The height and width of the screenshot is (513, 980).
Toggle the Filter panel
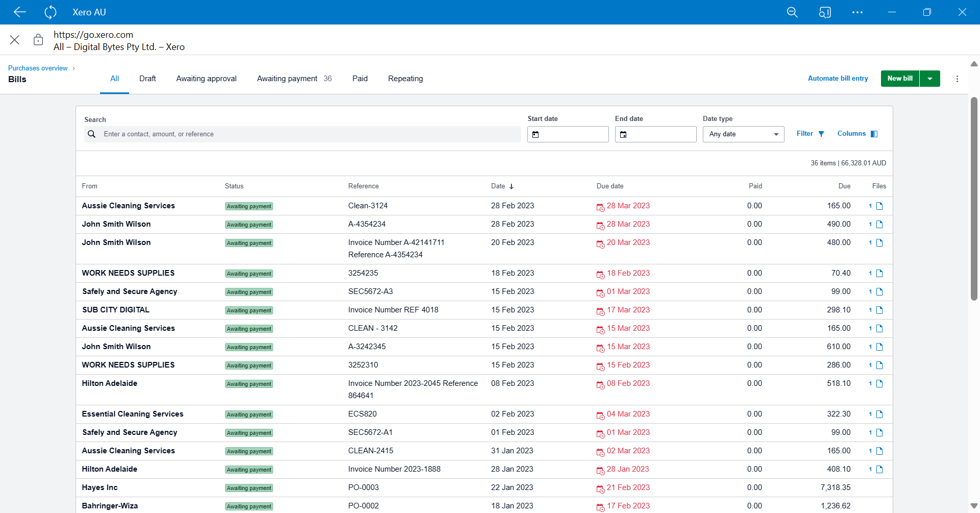pos(810,134)
